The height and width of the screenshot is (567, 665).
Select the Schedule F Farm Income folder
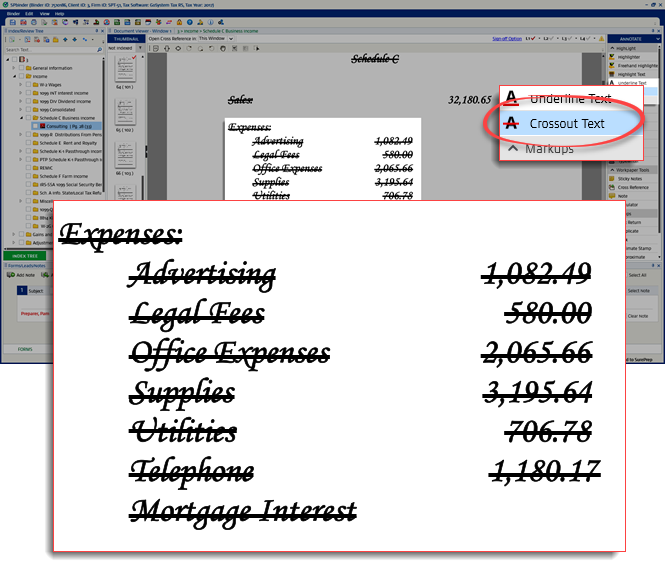[x=63, y=176]
